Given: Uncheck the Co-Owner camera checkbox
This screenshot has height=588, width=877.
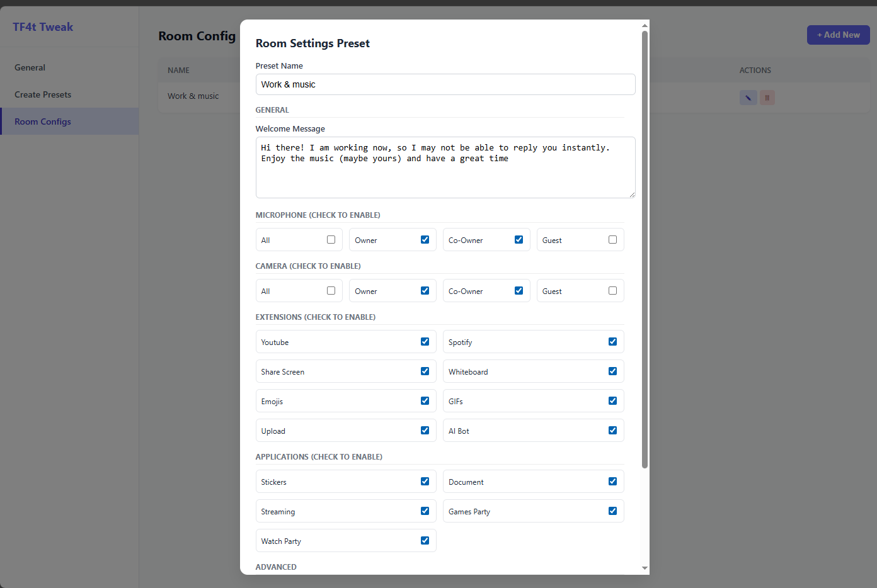Looking at the screenshot, I should 519,291.
